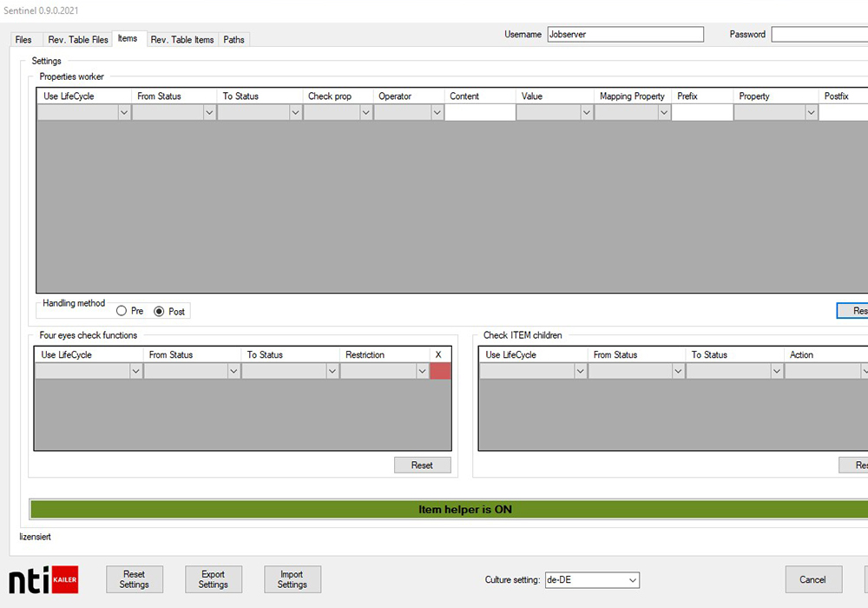Open the Rev. Table Files tab
The height and width of the screenshot is (608, 868).
[78, 40]
